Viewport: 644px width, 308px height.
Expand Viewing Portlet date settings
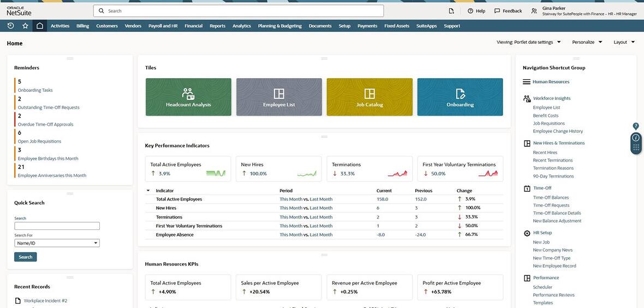[528, 42]
